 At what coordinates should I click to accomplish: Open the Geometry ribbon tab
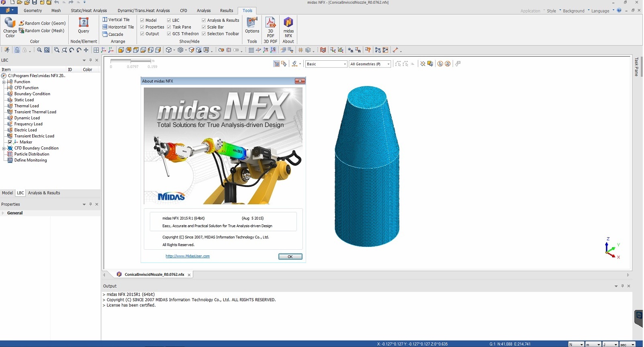[x=33, y=10]
